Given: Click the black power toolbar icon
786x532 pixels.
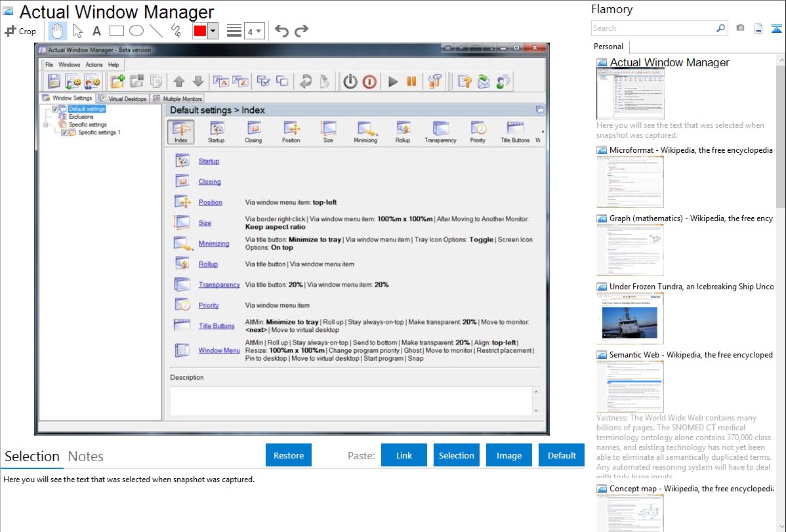Looking at the screenshot, I should [350, 81].
